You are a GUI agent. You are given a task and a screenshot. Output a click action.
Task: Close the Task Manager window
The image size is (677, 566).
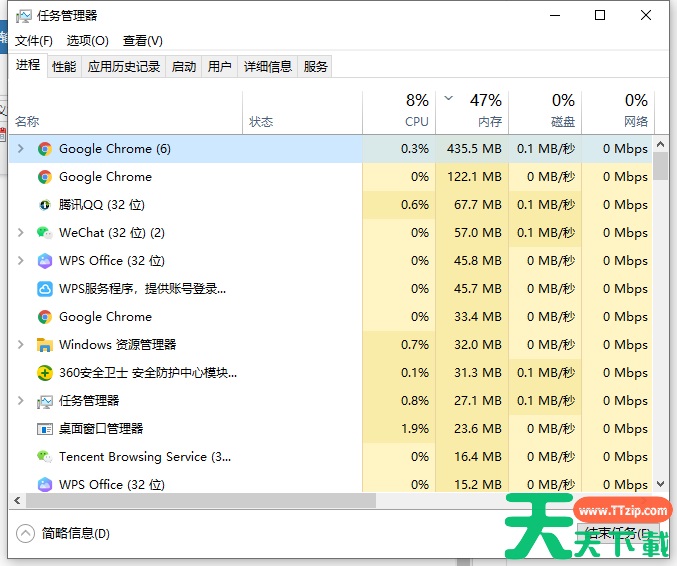tap(646, 16)
